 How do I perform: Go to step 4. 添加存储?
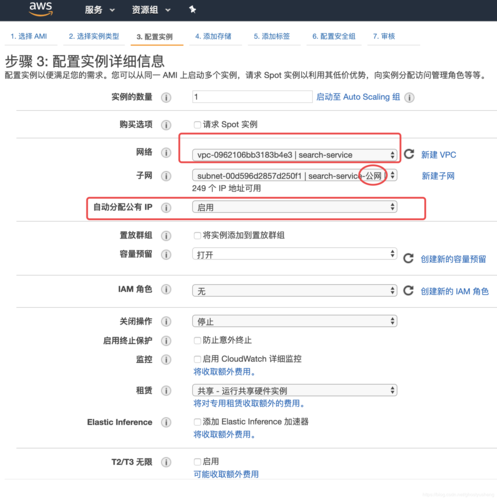(213, 36)
